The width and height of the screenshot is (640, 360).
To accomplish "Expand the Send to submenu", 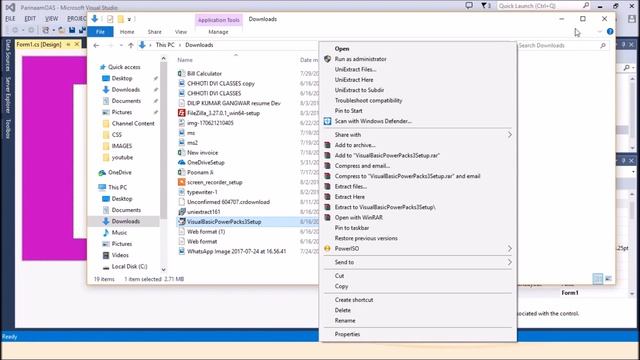I will click(x=418, y=262).
